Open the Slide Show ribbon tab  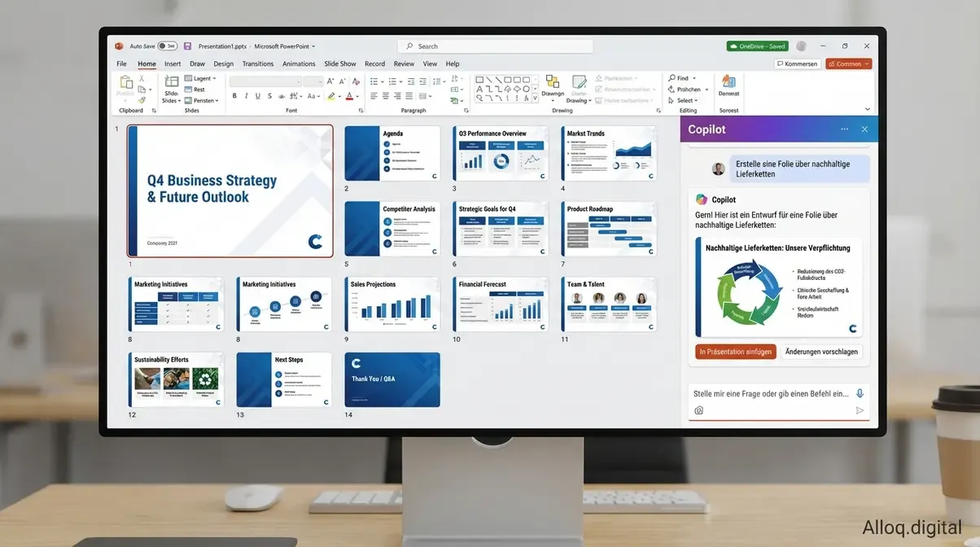340,63
